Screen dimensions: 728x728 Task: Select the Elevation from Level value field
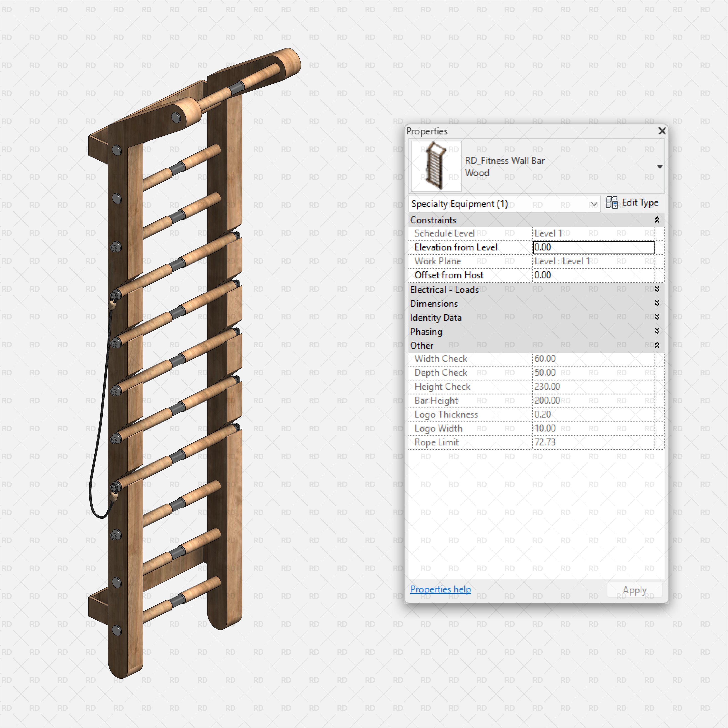click(x=594, y=247)
